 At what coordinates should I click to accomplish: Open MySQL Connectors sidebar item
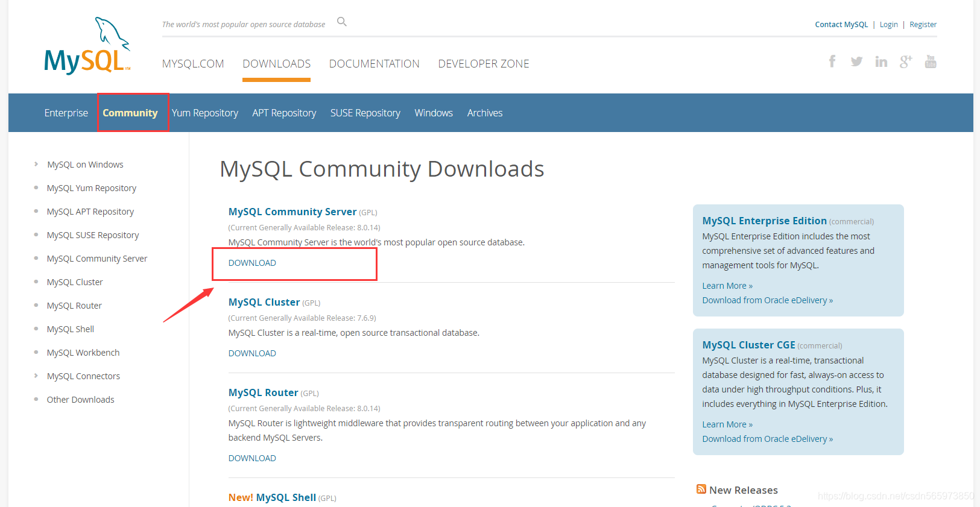tap(83, 376)
